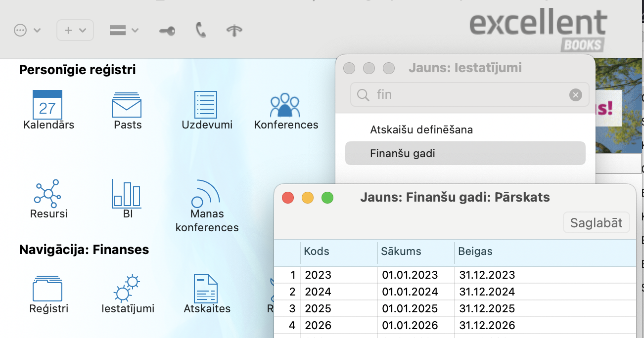The image size is (644, 338).
Task: Click the phone icon in toolbar
Action: point(200,31)
